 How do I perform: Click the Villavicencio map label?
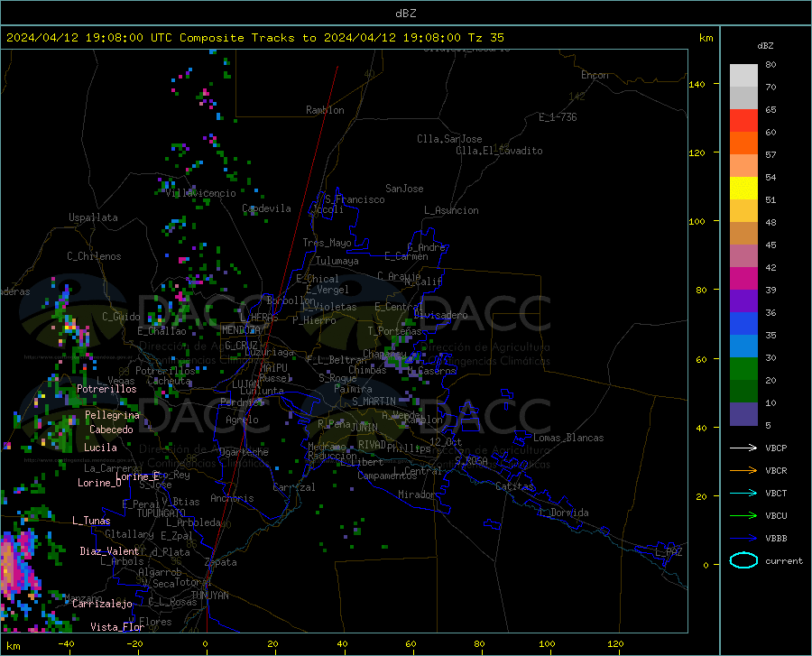[x=200, y=193]
